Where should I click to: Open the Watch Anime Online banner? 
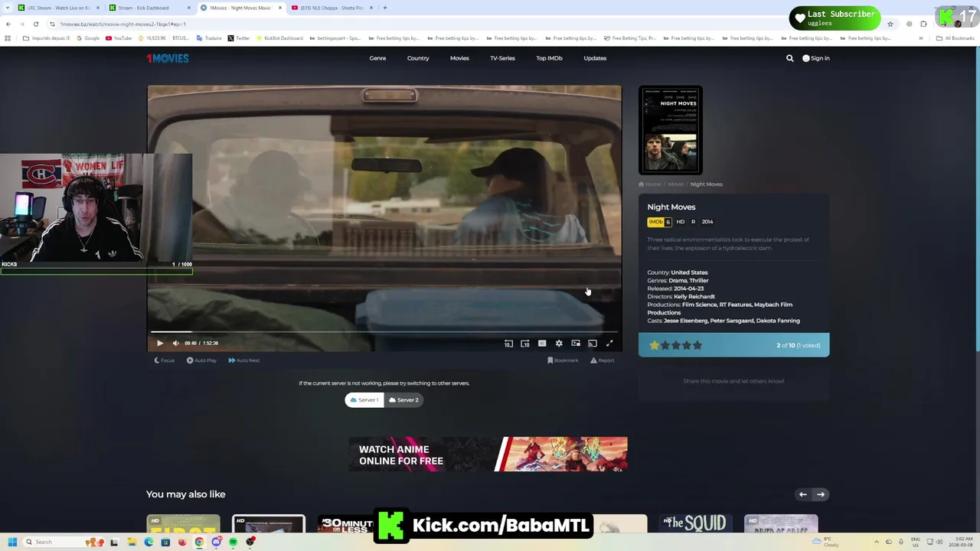(x=488, y=455)
